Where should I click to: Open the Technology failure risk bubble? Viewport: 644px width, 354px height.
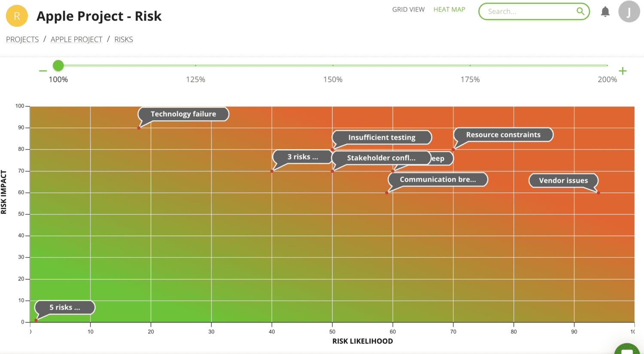click(183, 114)
